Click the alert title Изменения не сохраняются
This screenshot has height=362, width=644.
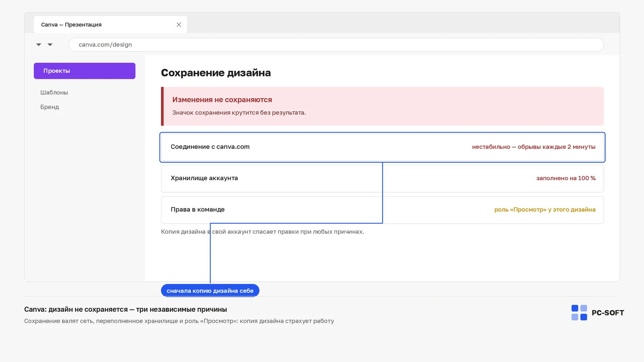click(x=222, y=100)
